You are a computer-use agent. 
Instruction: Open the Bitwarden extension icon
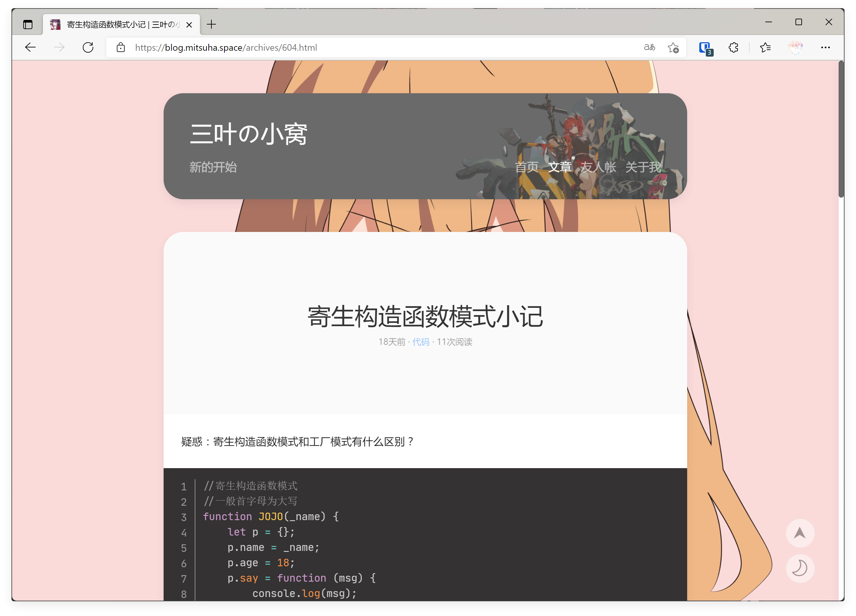[x=704, y=48]
